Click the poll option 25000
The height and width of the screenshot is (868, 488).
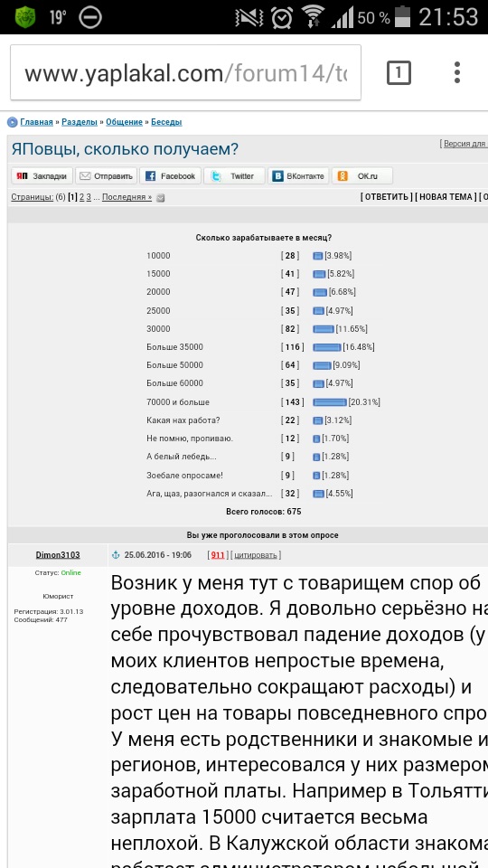coord(158,310)
